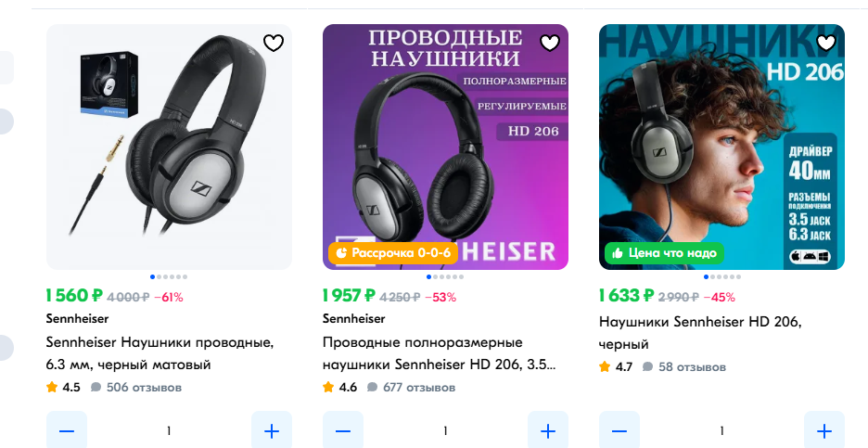Decrease quantity for 1 633 ₽ headphones
This screenshot has width=868, height=448.
pos(619,430)
